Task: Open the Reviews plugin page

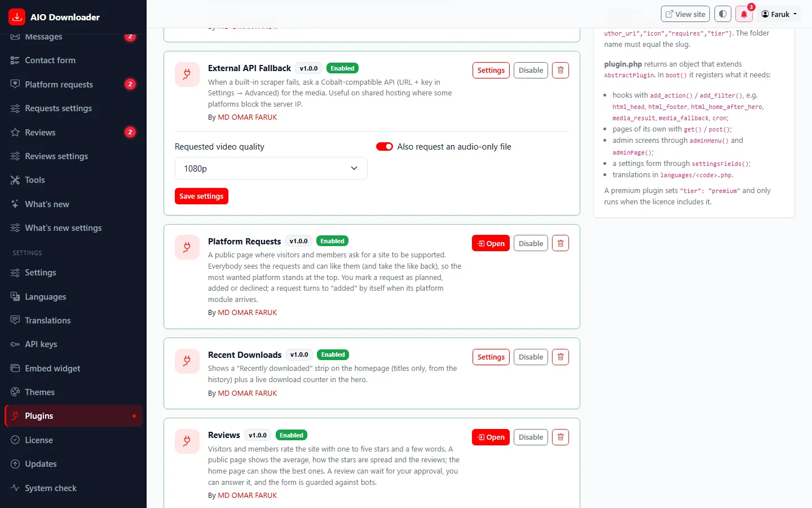Action: [491, 437]
